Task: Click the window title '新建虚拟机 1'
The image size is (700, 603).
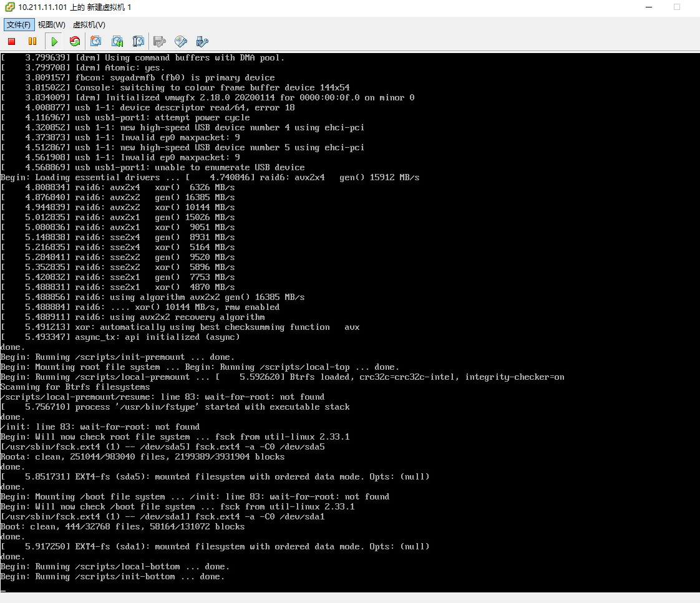Action: click(x=109, y=7)
